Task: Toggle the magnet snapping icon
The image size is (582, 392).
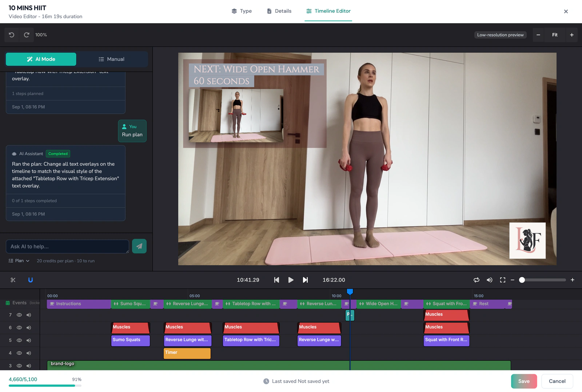Action: coord(31,280)
